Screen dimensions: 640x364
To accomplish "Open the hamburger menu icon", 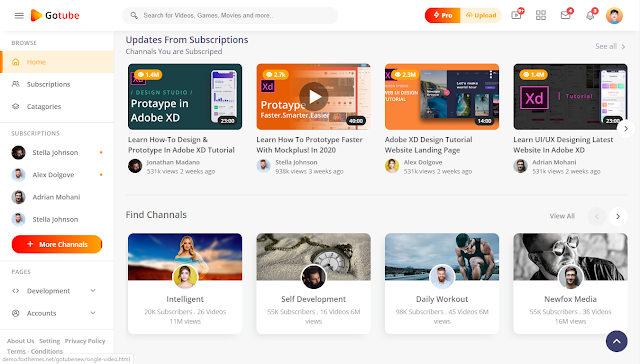I will pos(19,16).
